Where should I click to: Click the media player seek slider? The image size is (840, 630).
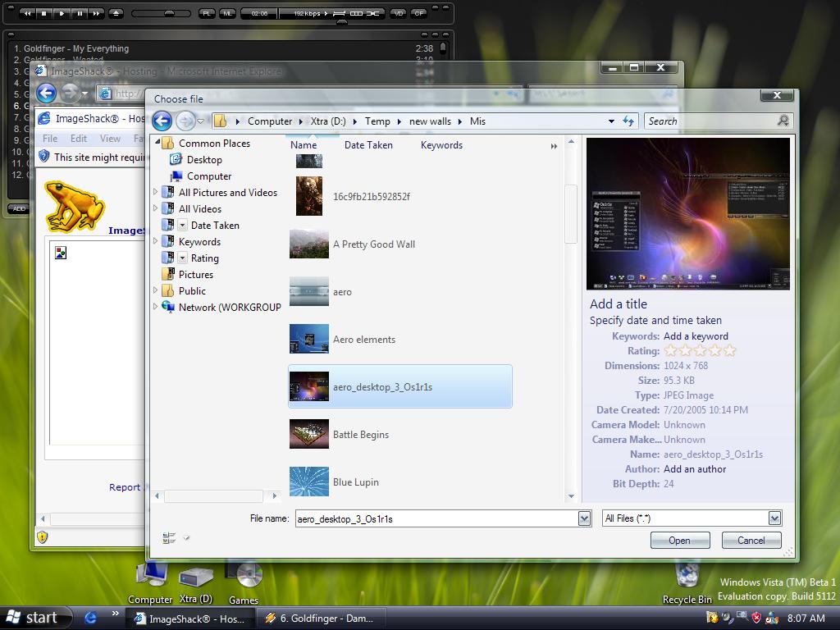(160, 13)
